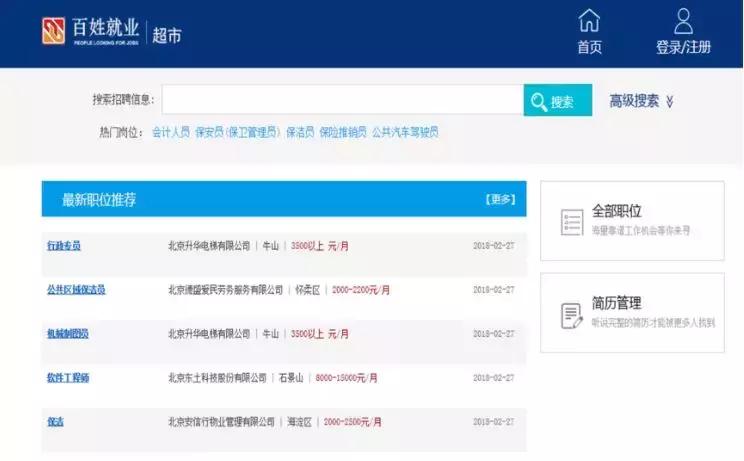Open 登录/注册 navigation item
This screenshot has width=744, height=461.
coord(683,32)
